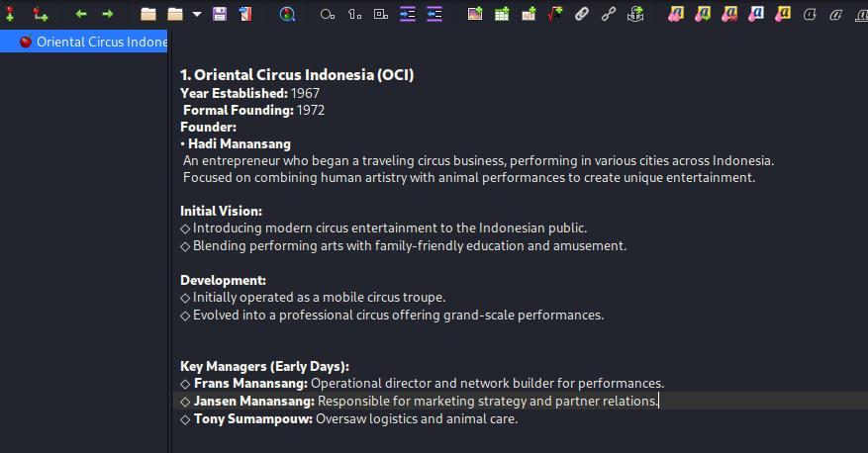Add a child subnode to current node
This screenshot has height=453, width=868.
(x=40, y=14)
